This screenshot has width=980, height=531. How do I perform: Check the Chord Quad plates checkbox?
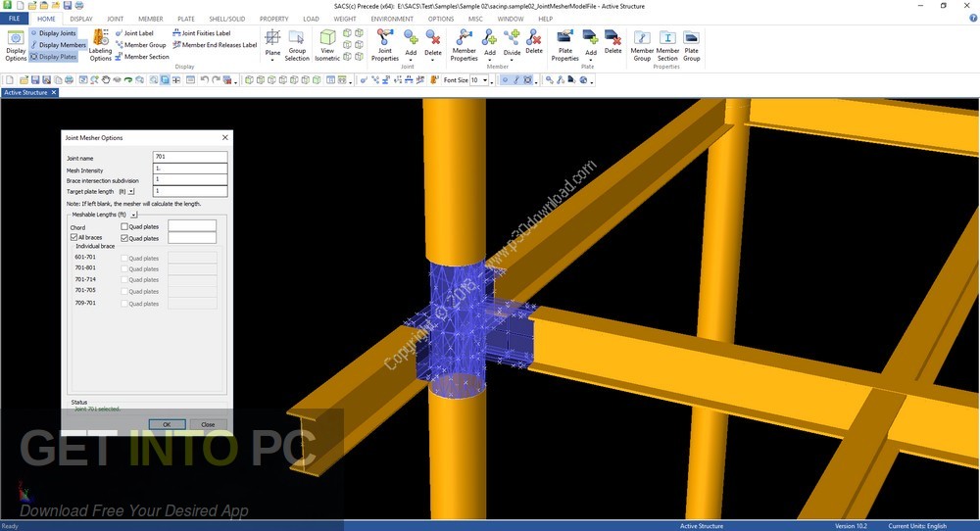pyautogui.click(x=124, y=226)
